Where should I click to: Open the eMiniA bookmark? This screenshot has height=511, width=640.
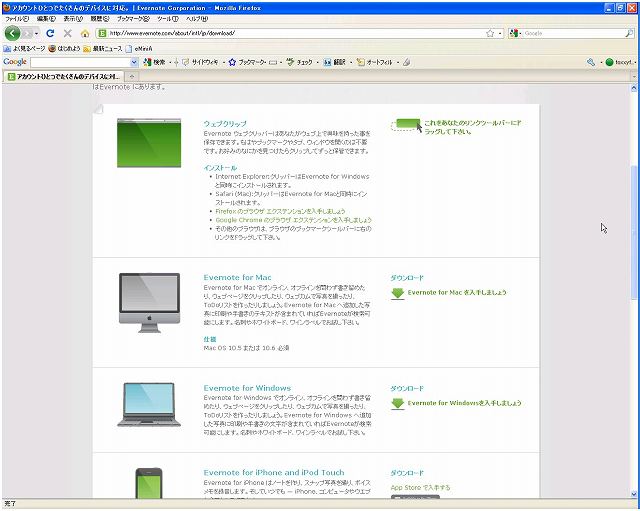139,49
